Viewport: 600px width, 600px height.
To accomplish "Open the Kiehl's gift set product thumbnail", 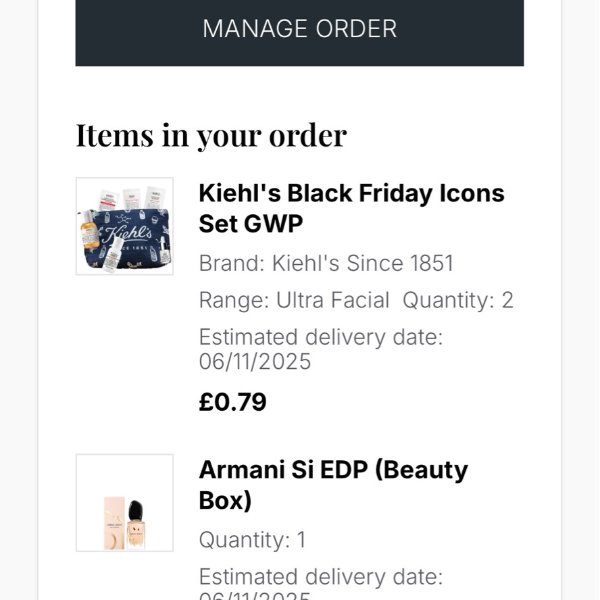I will (125, 226).
